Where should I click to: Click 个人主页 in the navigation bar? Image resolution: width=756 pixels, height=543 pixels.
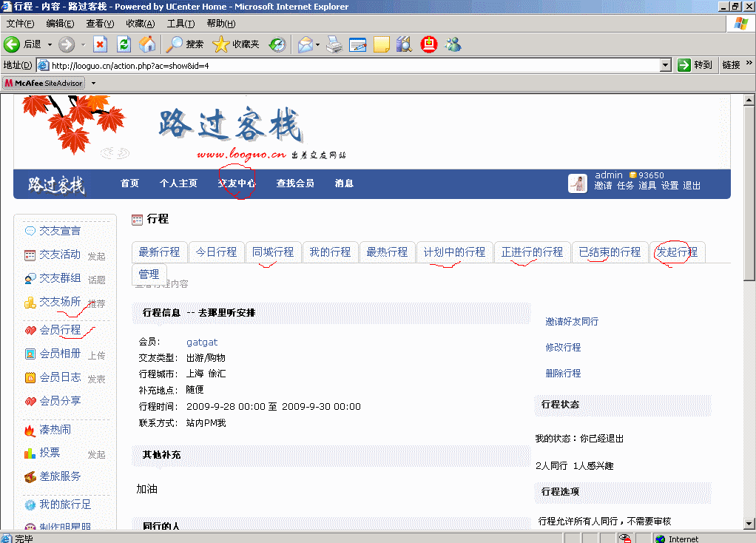click(x=178, y=183)
